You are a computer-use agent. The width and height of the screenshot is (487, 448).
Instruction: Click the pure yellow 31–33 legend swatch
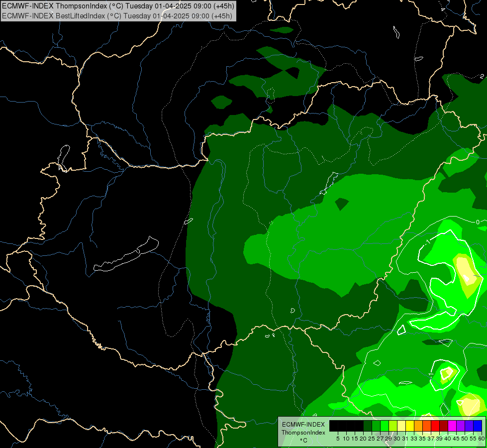pos(410,426)
